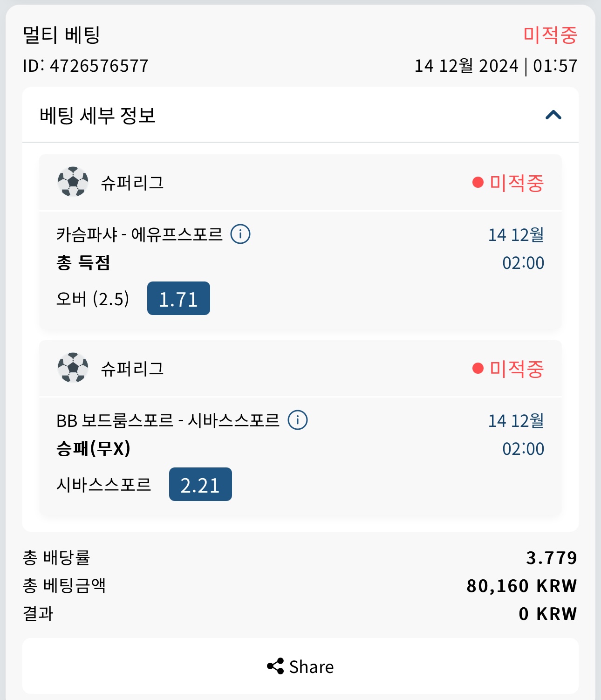
Task: Click the total odds value 3.779
Action: coord(552,558)
